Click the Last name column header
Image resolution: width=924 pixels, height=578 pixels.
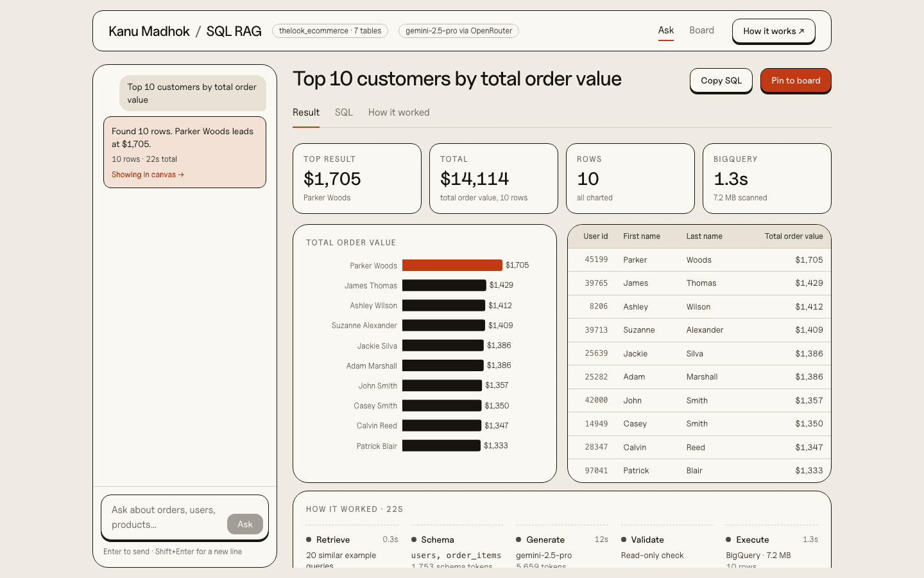coord(705,236)
